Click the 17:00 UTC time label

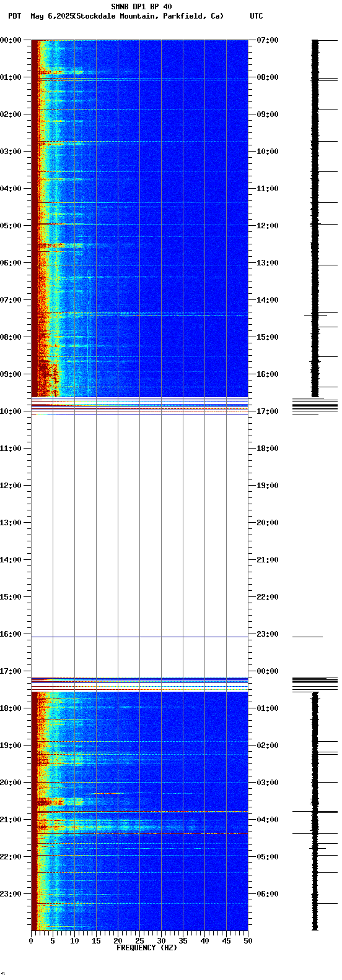click(268, 411)
